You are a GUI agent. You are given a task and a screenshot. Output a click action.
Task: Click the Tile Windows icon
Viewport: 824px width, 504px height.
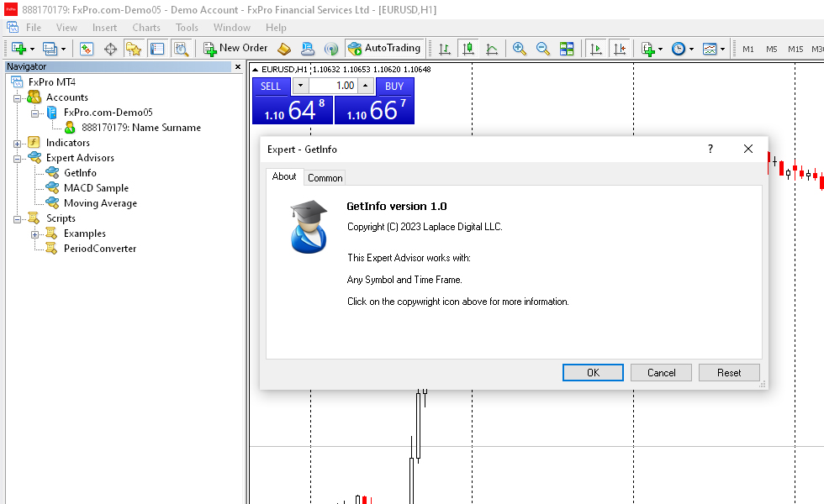[567, 49]
